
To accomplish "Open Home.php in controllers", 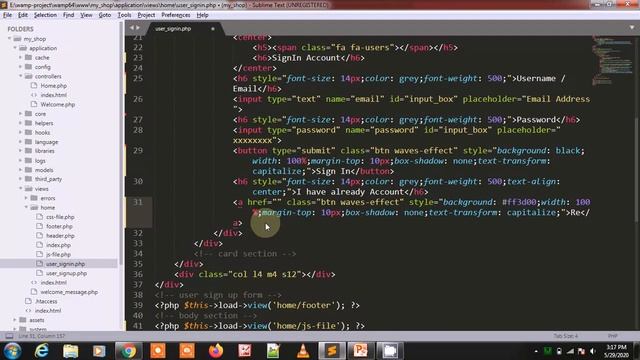I will (53, 86).
